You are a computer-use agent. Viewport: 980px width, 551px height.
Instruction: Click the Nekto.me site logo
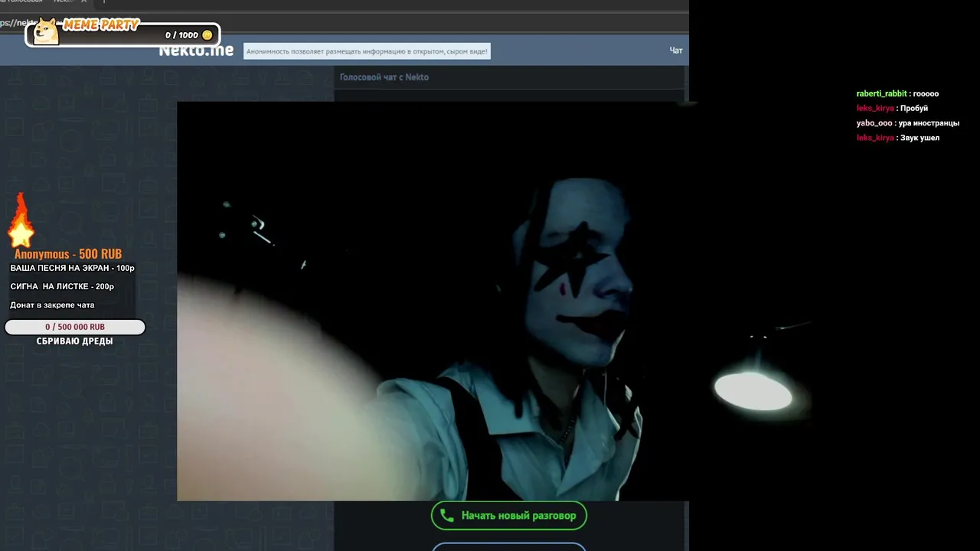(196, 51)
